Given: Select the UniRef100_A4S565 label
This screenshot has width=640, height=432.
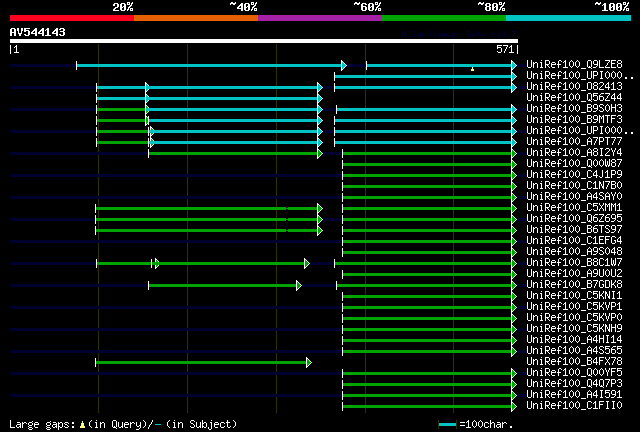Looking at the screenshot, I should 574,351.
